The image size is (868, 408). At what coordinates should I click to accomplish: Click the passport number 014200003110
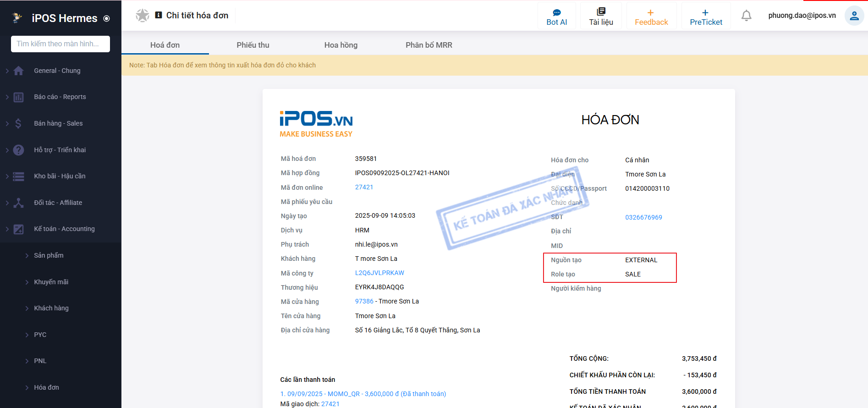[647, 188]
